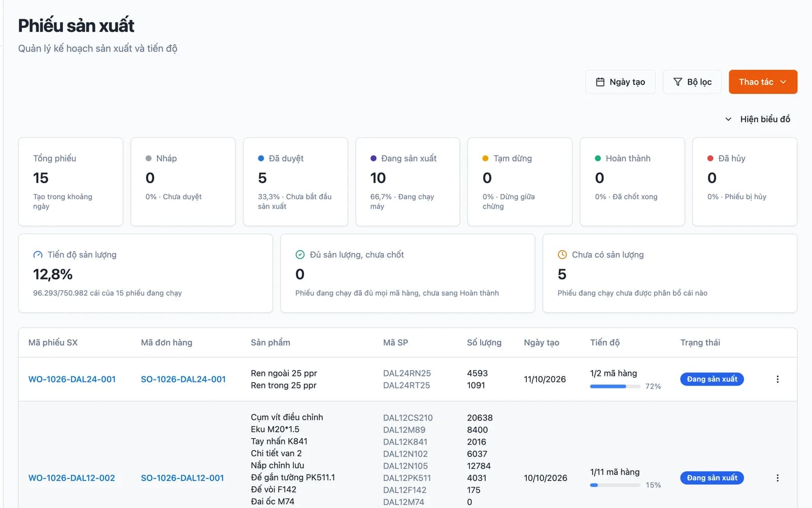
Task: Click product code DAL12CS210
Action: pos(408,418)
